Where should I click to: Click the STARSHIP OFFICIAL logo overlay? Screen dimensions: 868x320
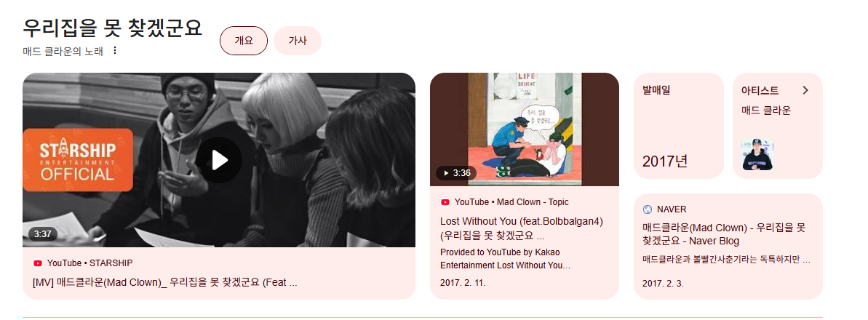[78, 160]
